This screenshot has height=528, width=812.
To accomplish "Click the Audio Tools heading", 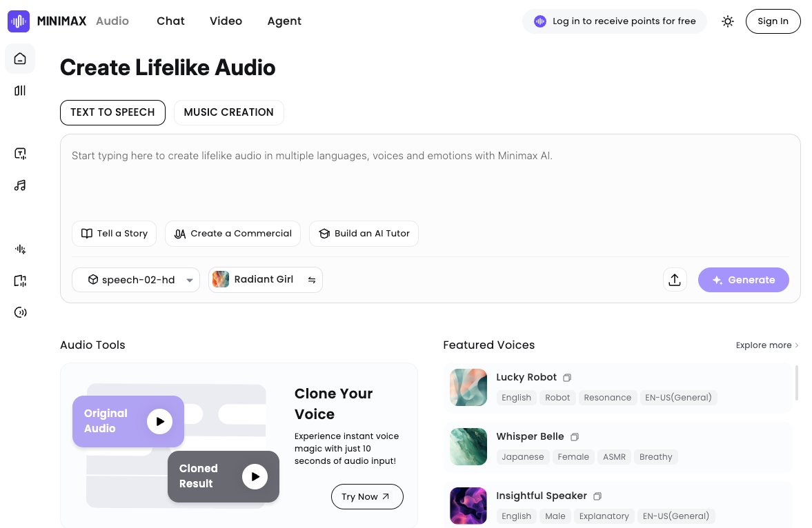I will point(92,345).
